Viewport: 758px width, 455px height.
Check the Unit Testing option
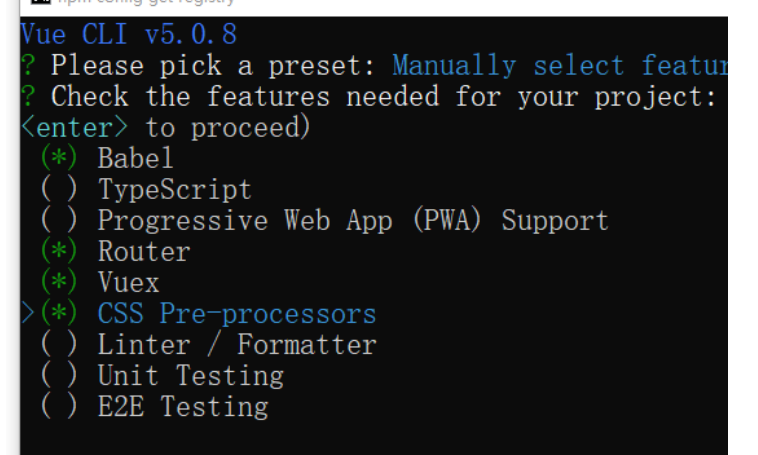tap(59, 375)
